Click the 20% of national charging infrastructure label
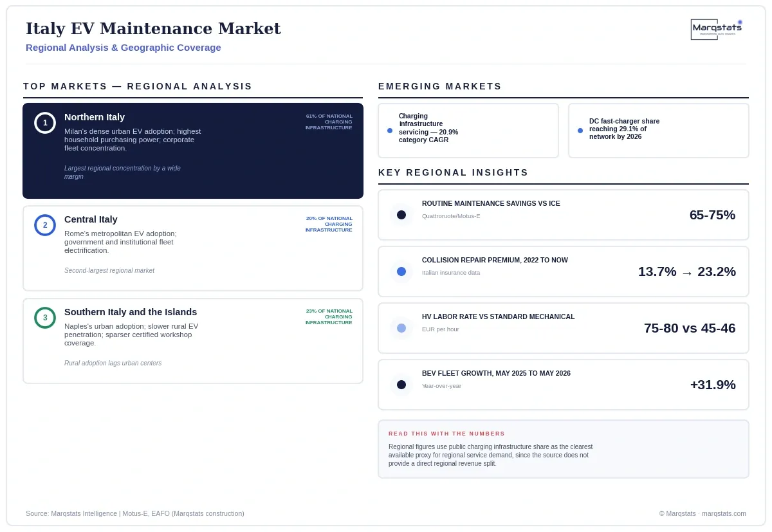The image size is (772, 532). pyautogui.click(x=329, y=224)
